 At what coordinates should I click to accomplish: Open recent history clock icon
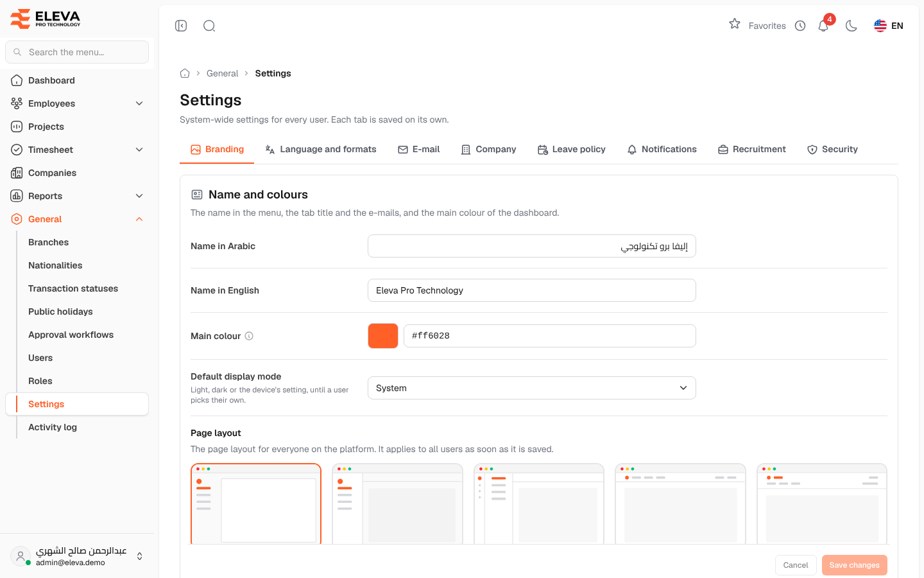click(x=800, y=26)
